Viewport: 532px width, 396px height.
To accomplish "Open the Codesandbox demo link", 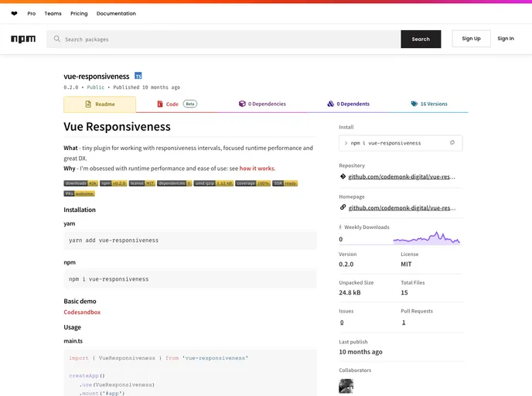I will tap(82, 312).
